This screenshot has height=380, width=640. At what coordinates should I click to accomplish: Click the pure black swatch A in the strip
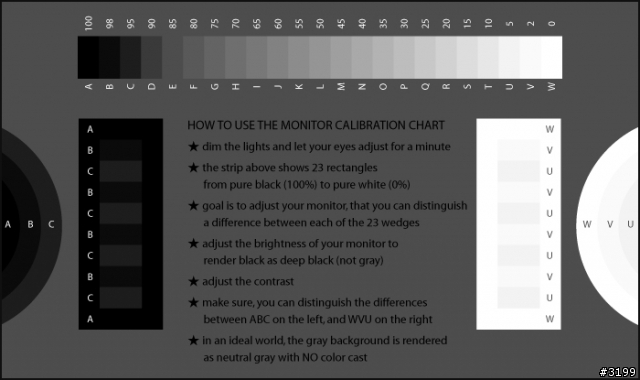point(88,58)
